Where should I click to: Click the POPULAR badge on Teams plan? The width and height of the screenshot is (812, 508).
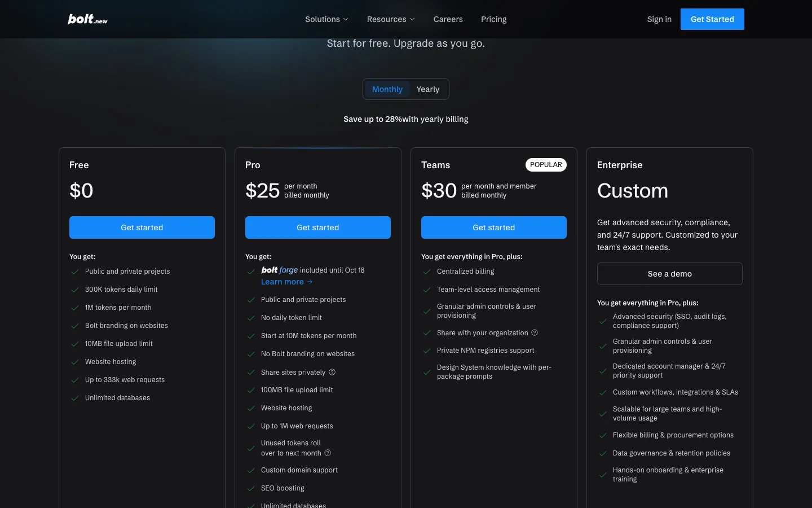point(546,165)
